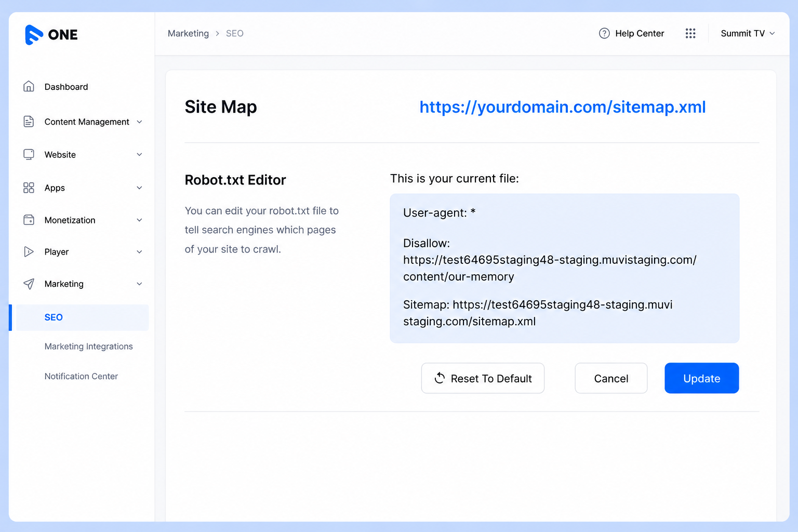Click the Reset To Default button
Image resolution: width=798 pixels, height=532 pixels.
(483, 378)
